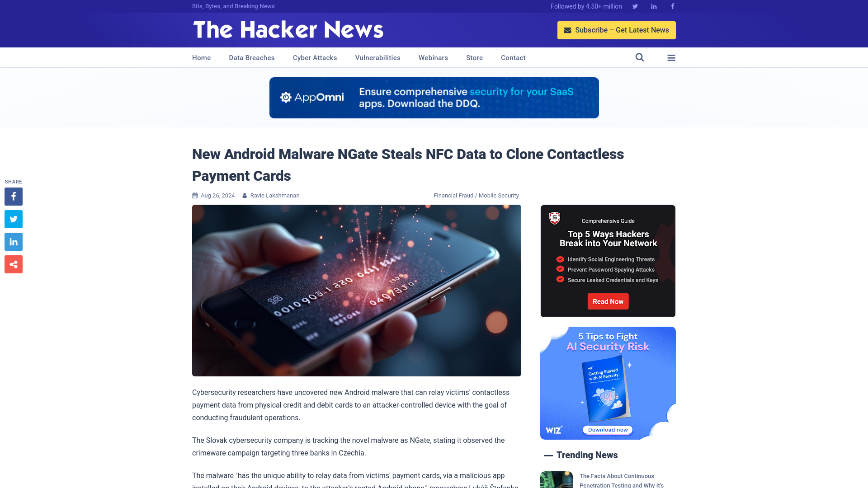Screen dimensions: 868x488
Task: Click the LinkedIn header icon
Action: pos(653,7)
